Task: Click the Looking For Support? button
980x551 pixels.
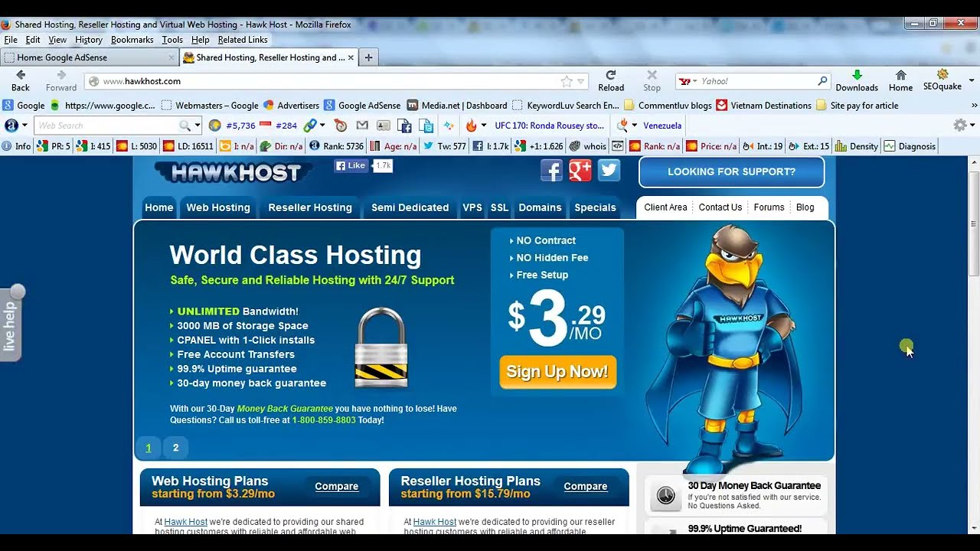Action: (x=731, y=172)
